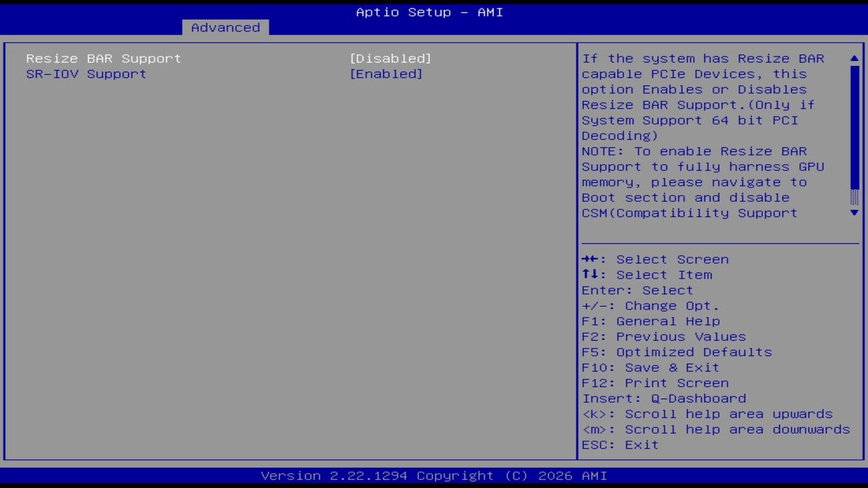Click the scroll-up arrow on the help panel
Image resolution: width=868 pixels, height=488 pixels.
(854, 59)
